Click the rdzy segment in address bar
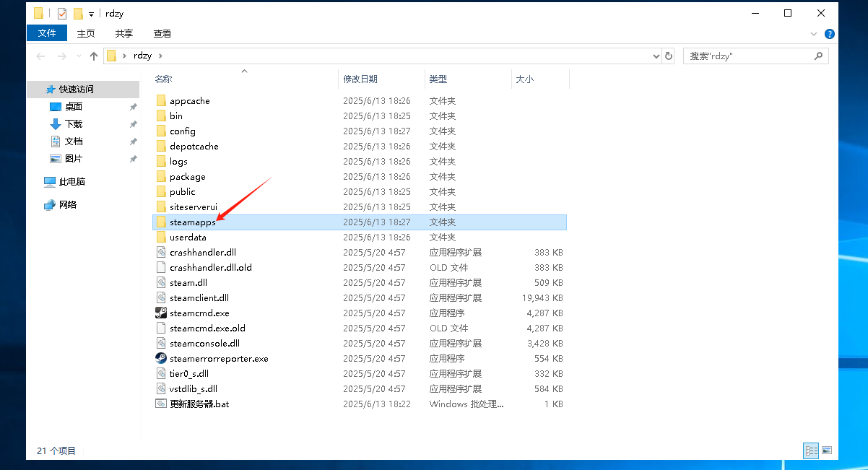 tap(142, 56)
